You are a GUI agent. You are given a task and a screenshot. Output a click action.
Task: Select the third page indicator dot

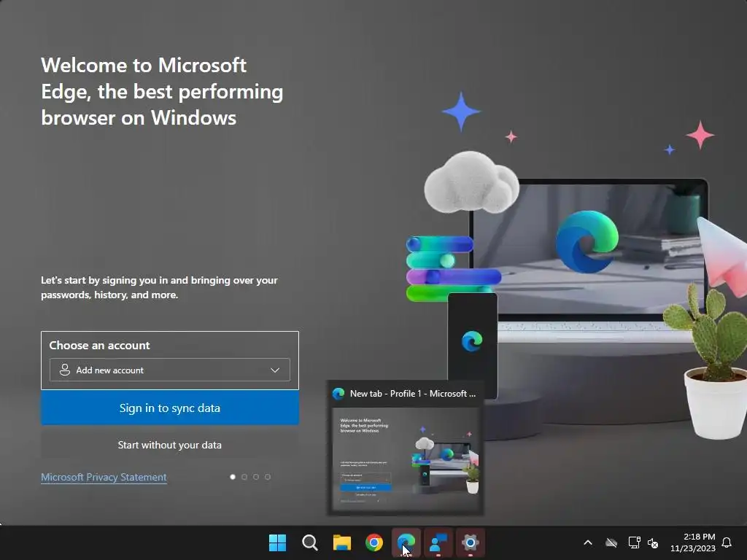[256, 477]
